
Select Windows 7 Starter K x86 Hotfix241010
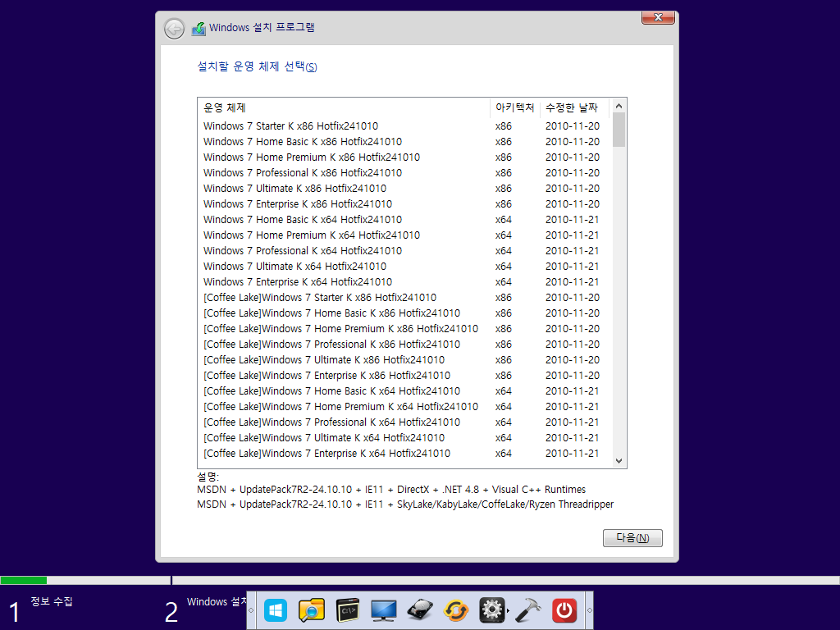[404, 126]
